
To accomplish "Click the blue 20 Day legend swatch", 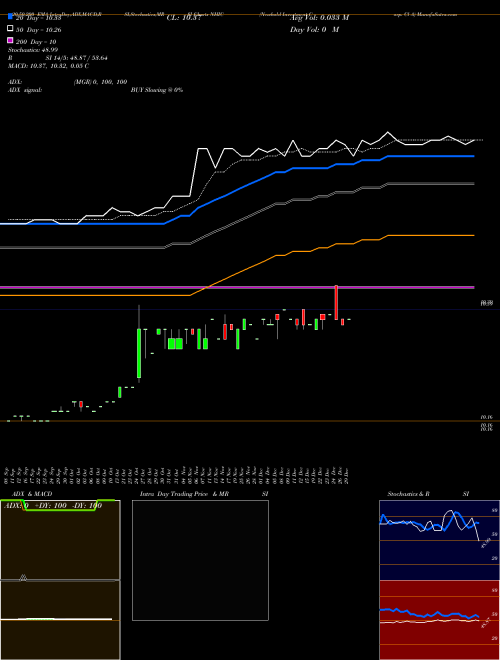I will pyautogui.click(x=10, y=17).
